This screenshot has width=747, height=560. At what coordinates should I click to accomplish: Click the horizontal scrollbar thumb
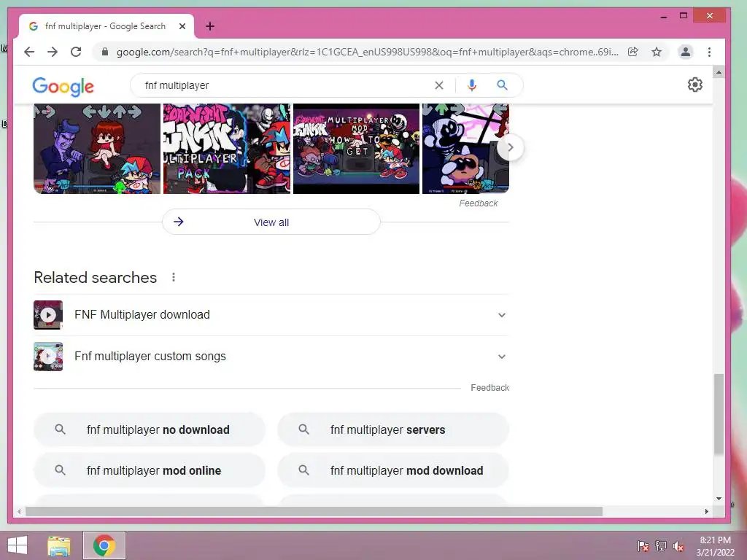tap(314, 511)
